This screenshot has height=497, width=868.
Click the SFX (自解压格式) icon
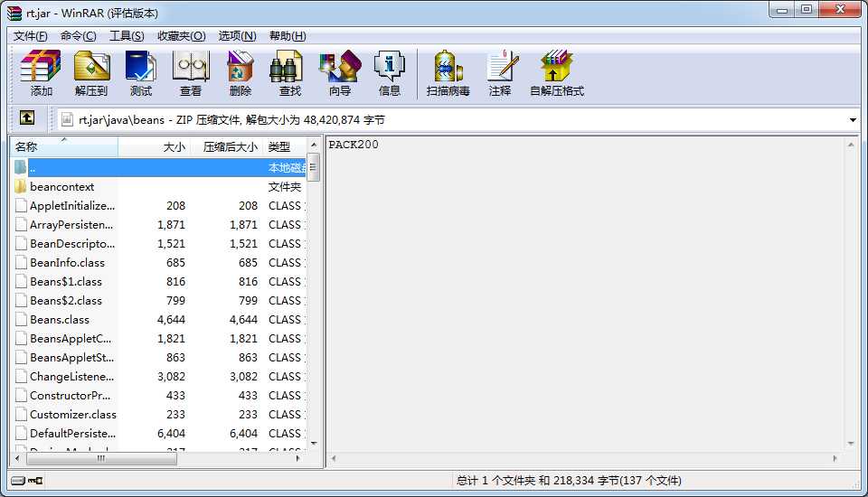click(x=557, y=73)
